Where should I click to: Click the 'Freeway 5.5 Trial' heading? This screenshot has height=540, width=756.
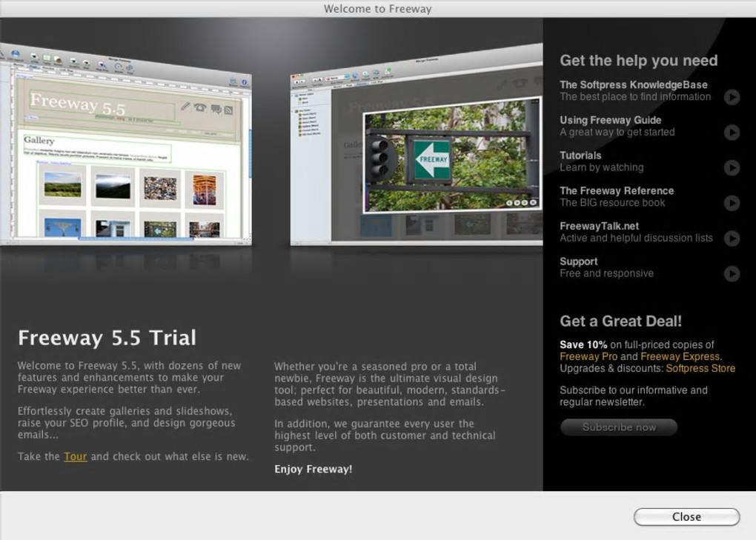click(107, 338)
